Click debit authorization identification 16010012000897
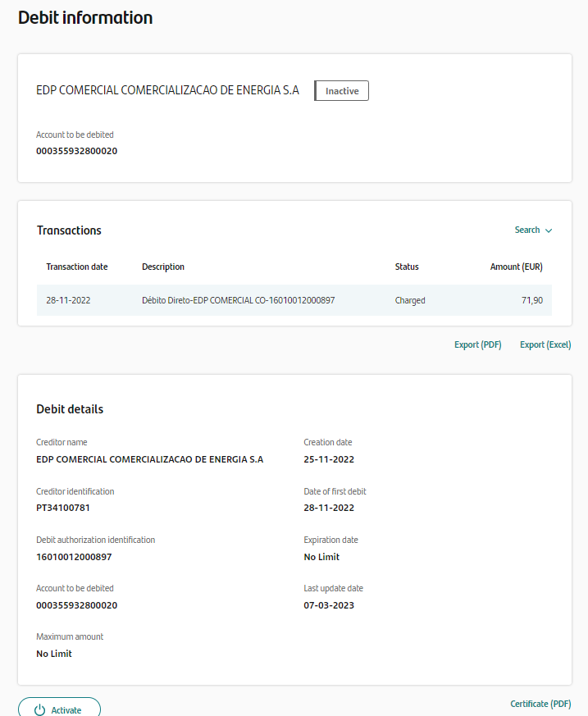 tap(74, 557)
